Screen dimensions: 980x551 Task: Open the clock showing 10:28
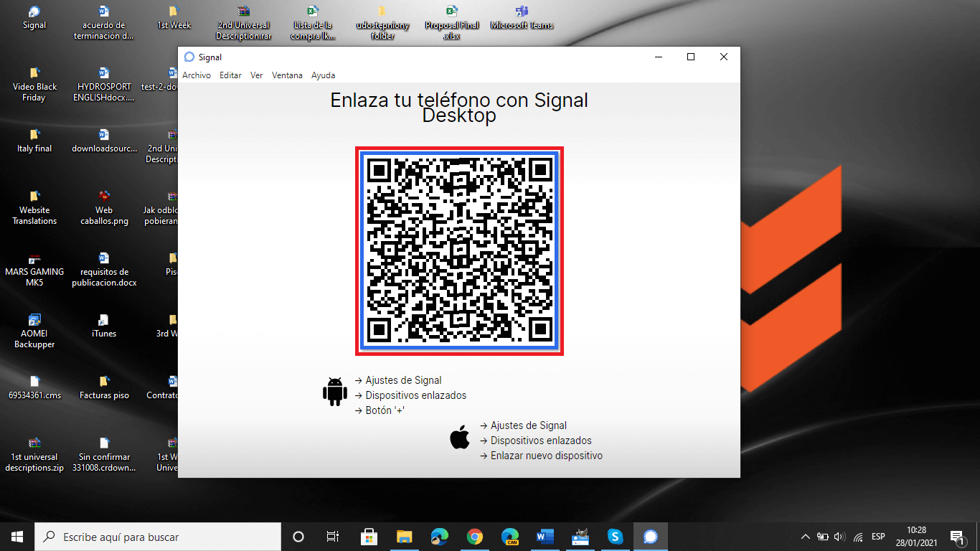[916, 537]
